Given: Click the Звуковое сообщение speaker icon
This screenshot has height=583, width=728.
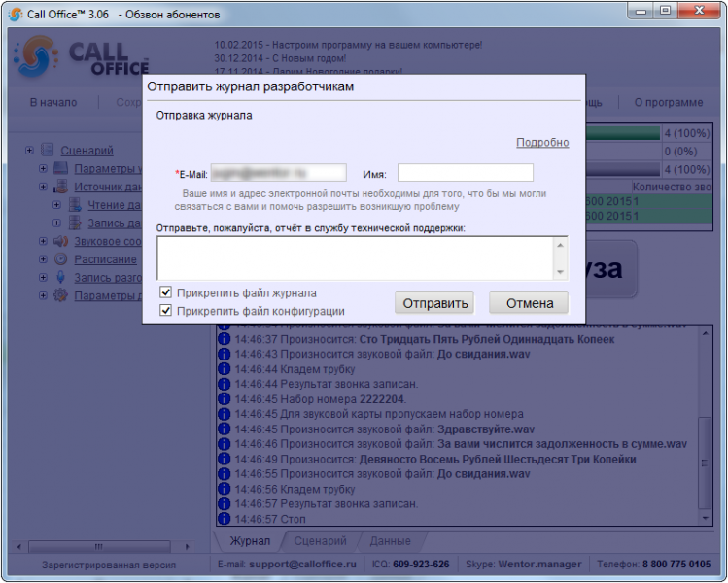Looking at the screenshot, I should (61, 241).
